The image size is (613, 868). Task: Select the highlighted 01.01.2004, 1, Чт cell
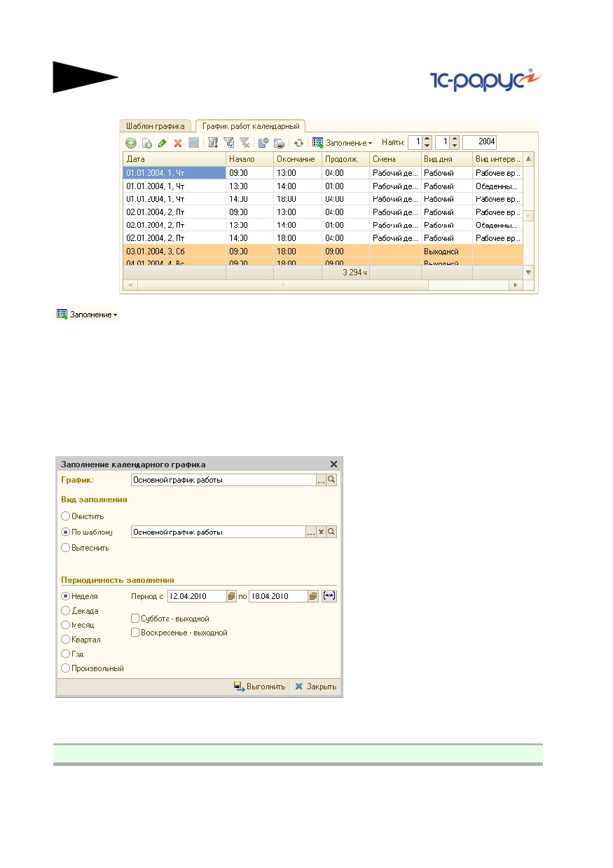[x=174, y=172]
